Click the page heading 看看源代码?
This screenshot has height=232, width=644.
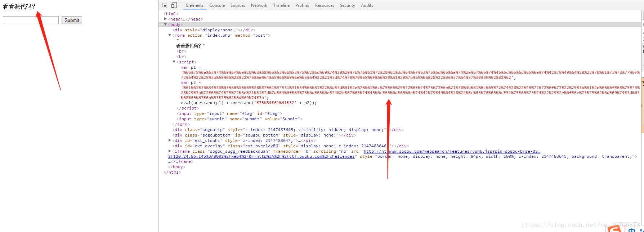coord(19,6)
